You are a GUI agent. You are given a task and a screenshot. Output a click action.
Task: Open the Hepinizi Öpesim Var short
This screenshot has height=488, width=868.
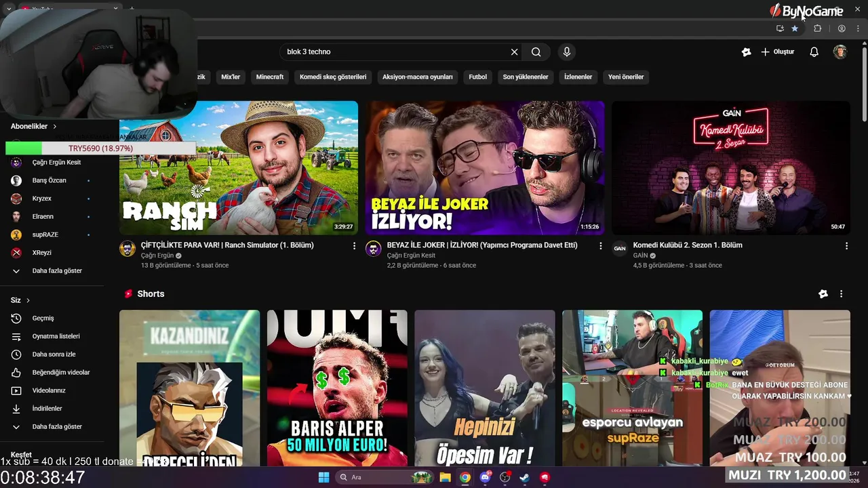485,388
